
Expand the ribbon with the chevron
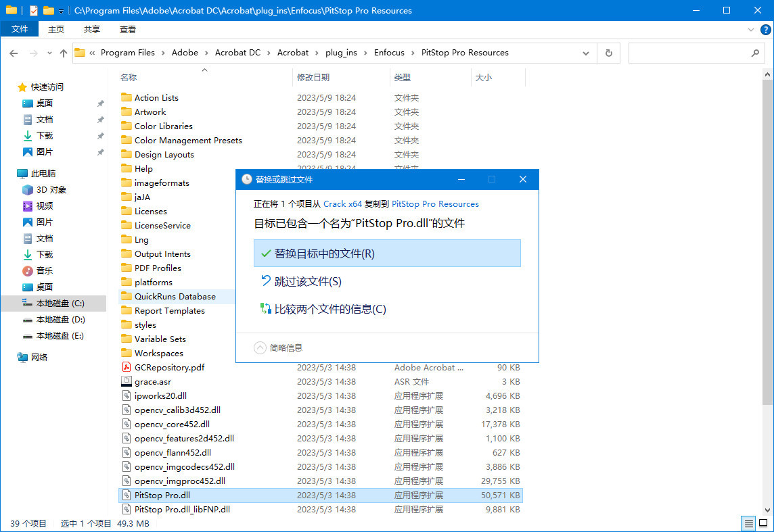(750, 30)
